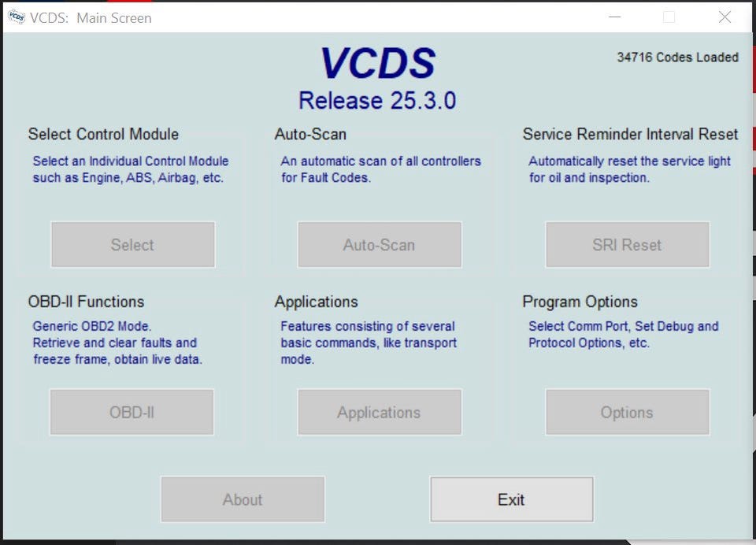Image resolution: width=756 pixels, height=545 pixels.
Task: Exit the VCDS program
Action: [x=512, y=499]
